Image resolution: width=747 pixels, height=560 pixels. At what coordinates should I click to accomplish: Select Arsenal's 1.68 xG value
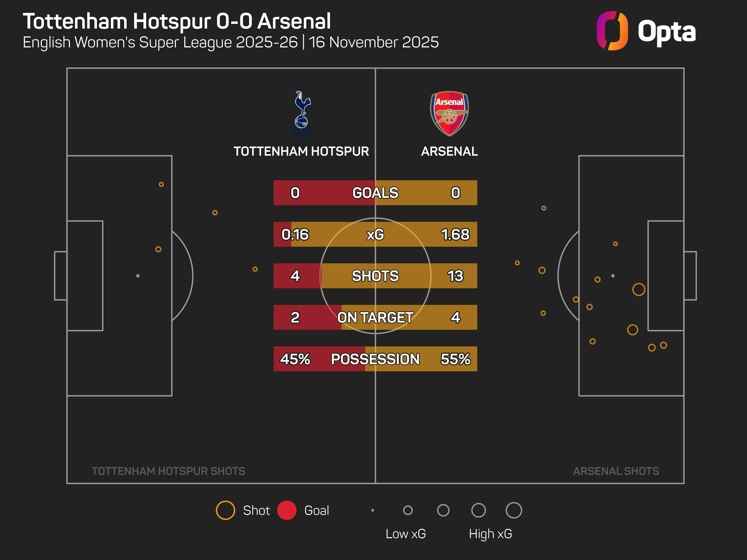(x=455, y=234)
